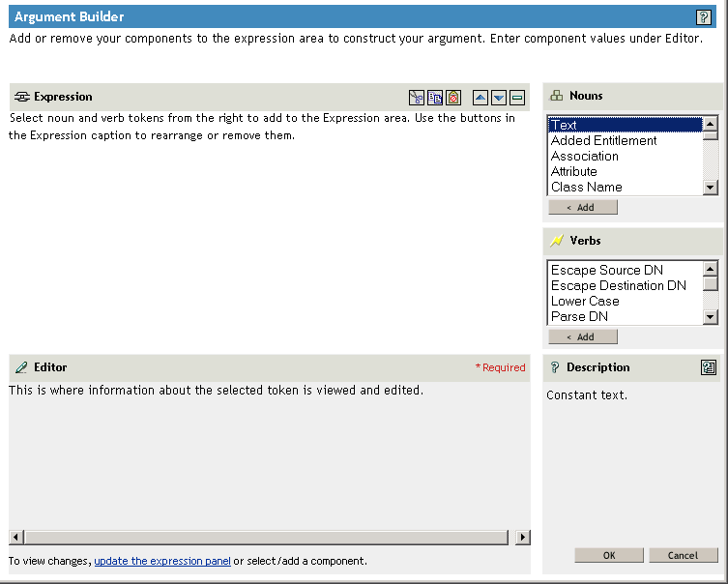The height and width of the screenshot is (584, 728).
Task: Click the Add button under Verbs
Action: [x=583, y=336]
